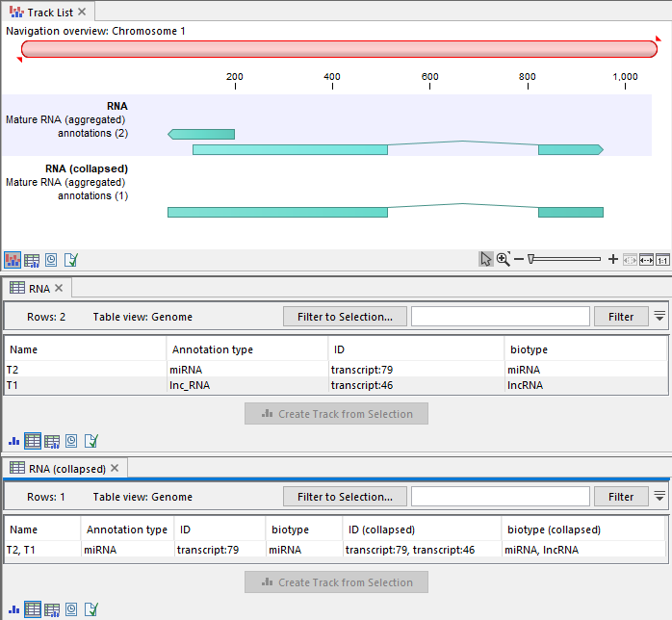Fit track width to view
This screenshot has height=620, width=672.
(x=646, y=259)
